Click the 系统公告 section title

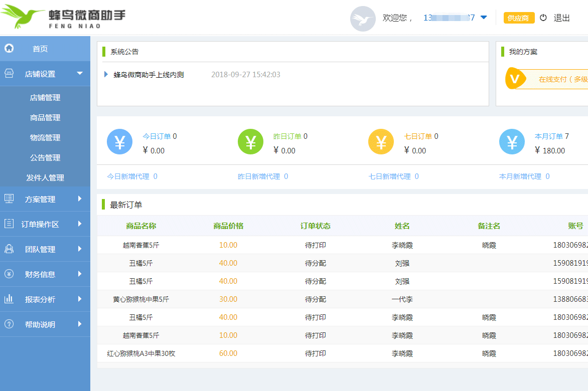coord(124,52)
